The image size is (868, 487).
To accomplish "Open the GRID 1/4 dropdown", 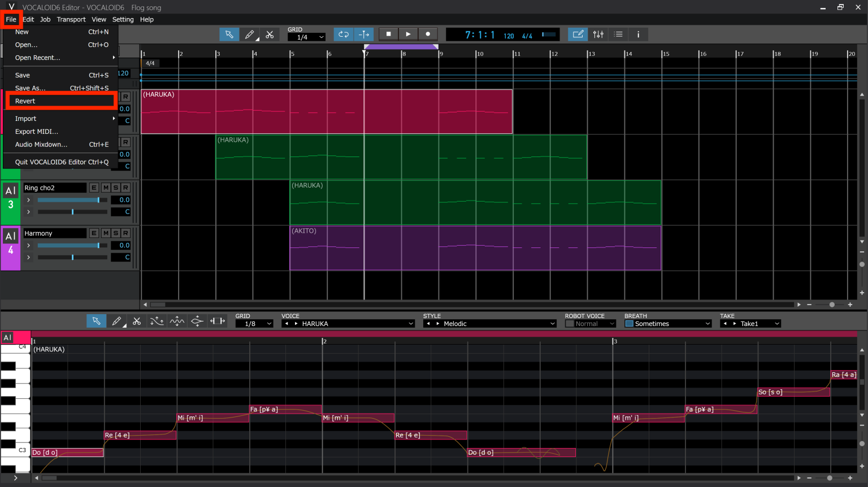I will pyautogui.click(x=306, y=36).
